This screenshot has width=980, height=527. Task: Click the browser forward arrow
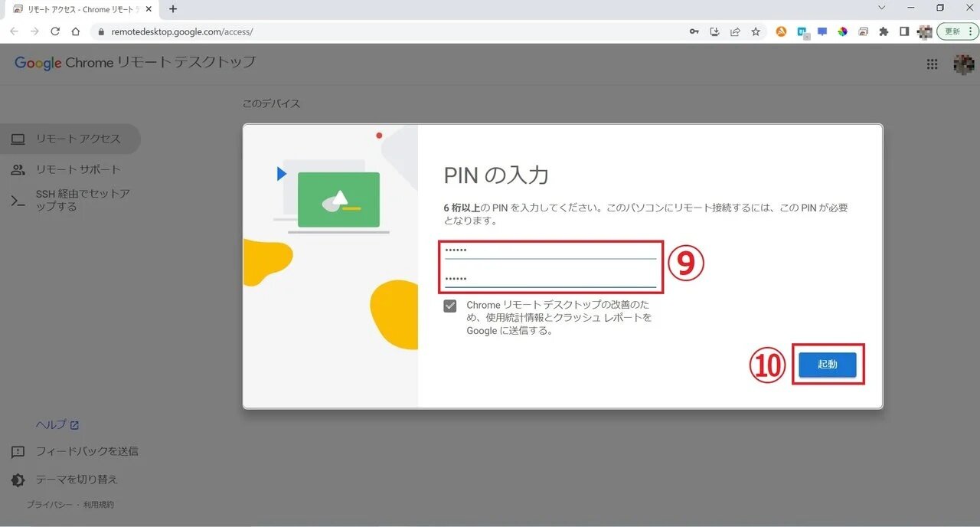tap(34, 31)
